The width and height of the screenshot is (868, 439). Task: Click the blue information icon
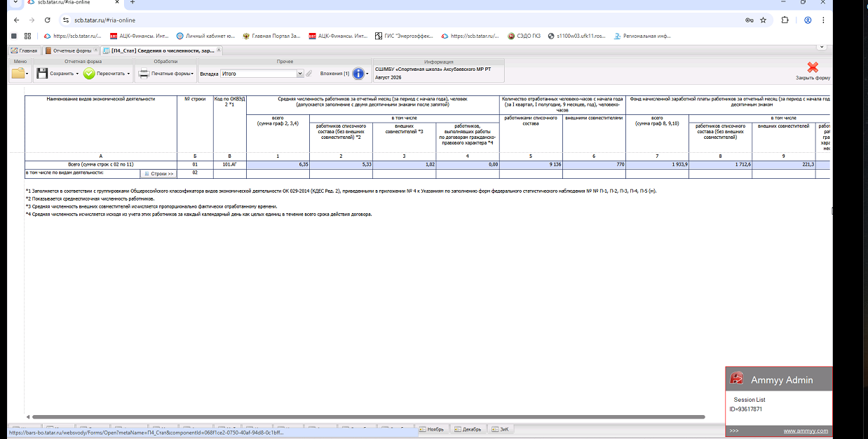click(x=358, y=73)
